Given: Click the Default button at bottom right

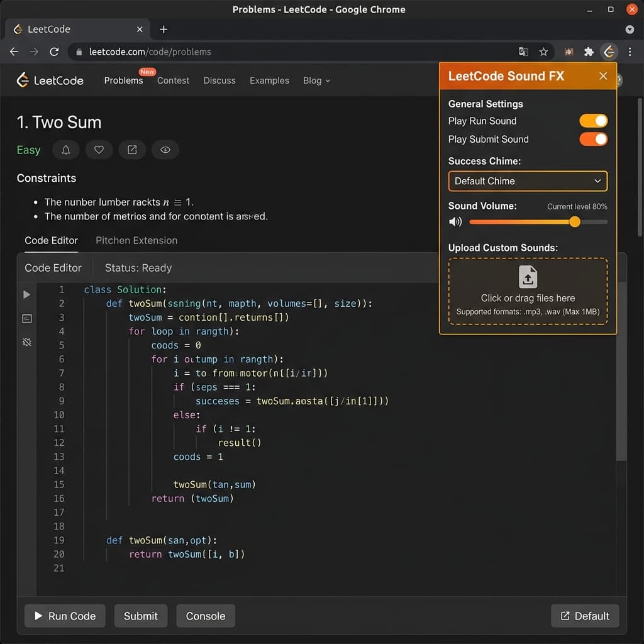Looking at the screenshot, I should (585, 616).
